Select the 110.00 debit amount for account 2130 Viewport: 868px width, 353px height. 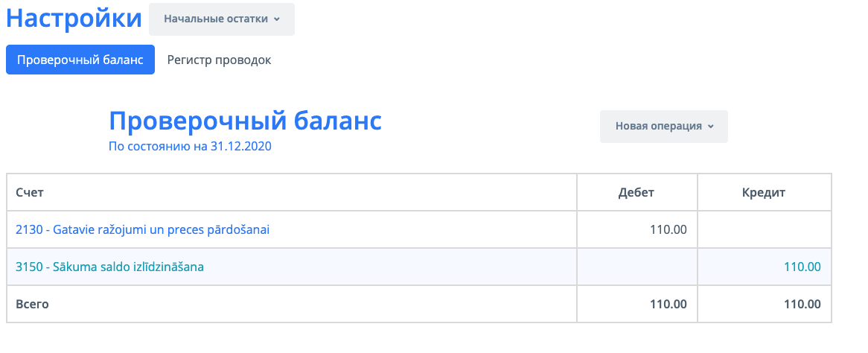tap(668, 229)
